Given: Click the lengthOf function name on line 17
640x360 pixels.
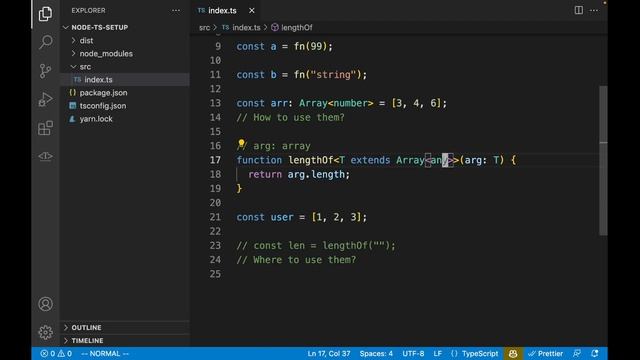Looking at the screenshot, I should 311,160.
